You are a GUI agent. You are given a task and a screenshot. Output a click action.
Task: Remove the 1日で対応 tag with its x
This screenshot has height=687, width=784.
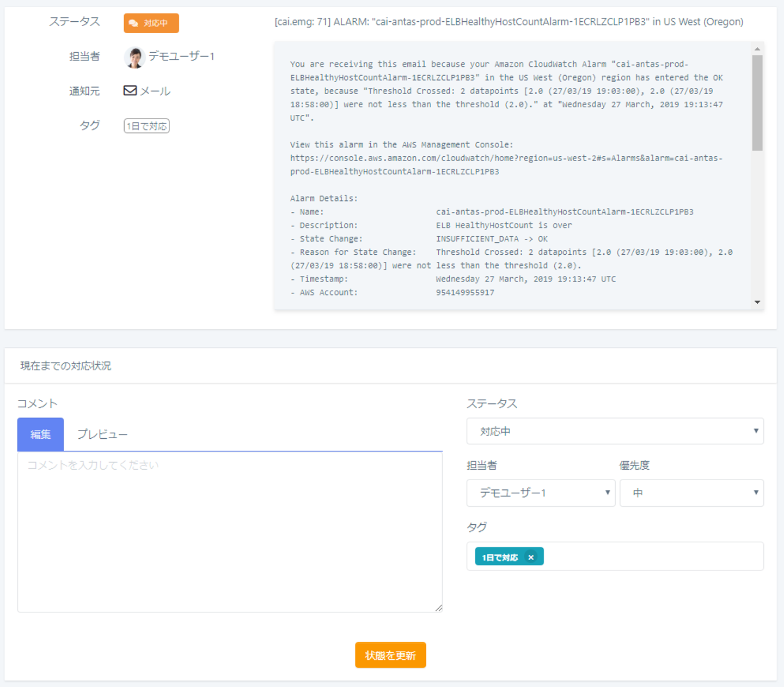click(531, 557)
